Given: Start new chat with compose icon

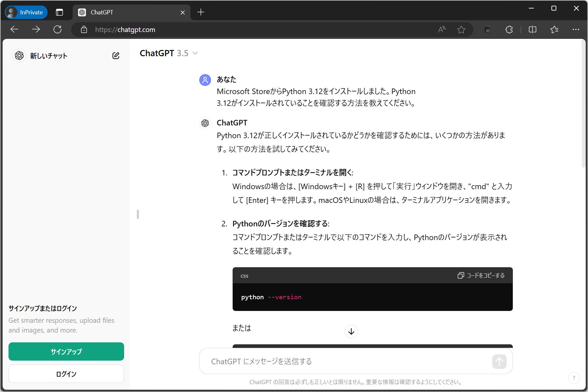Looking at the screenshot, I should 116,56.
